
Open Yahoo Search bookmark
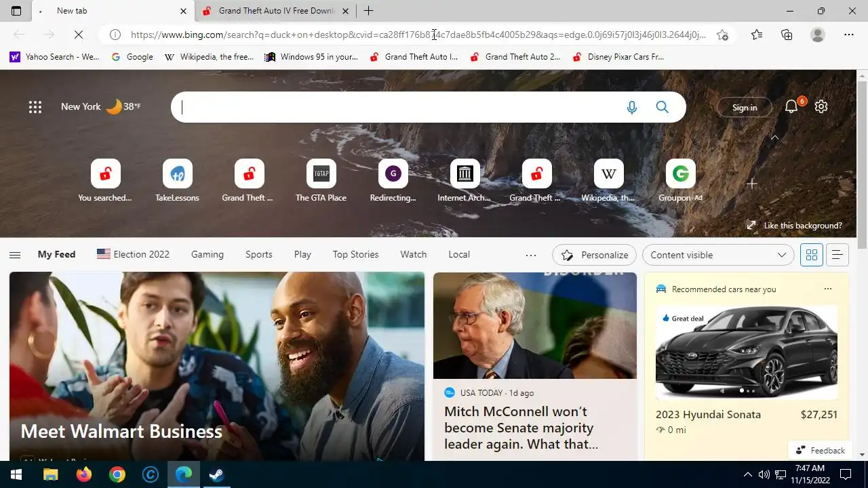(x=54, y=57)
